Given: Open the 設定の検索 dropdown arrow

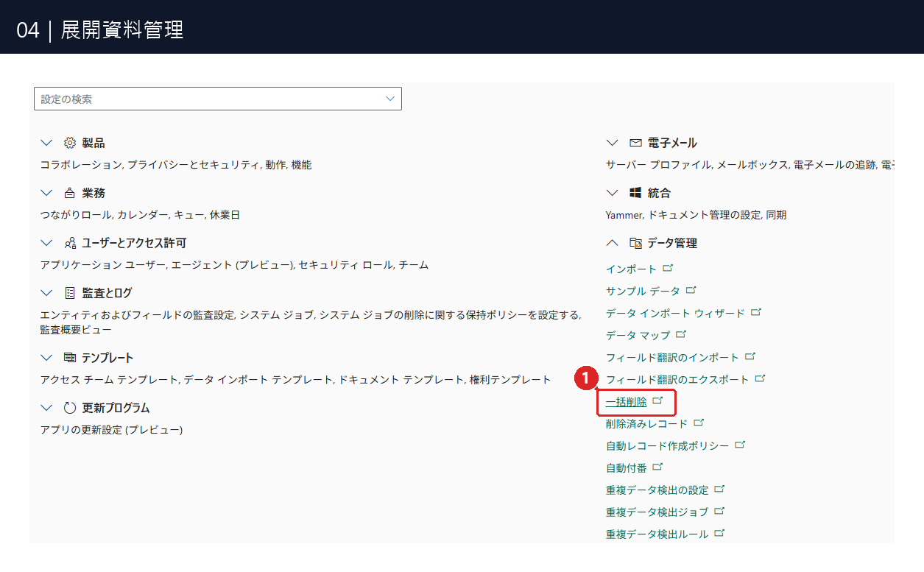Looking at the screenshot, I should (390, 99).
